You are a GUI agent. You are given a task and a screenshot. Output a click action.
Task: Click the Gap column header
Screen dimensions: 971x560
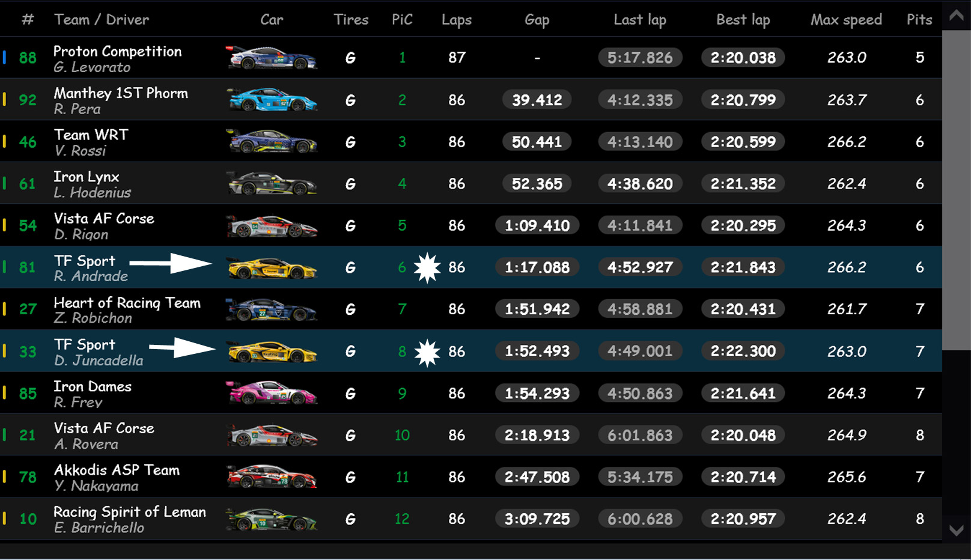coord(537,20)
